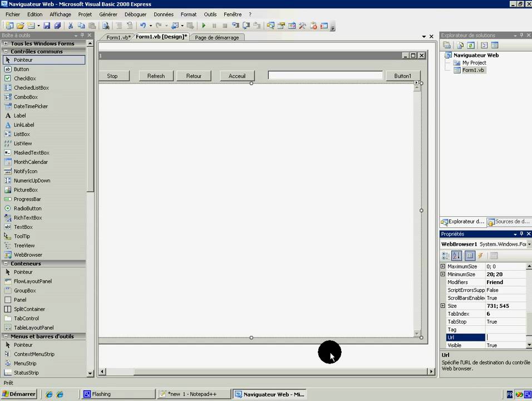Open the Déboguer menu
The width and height of the screenshot is (532, 401).
coord(135,14)
